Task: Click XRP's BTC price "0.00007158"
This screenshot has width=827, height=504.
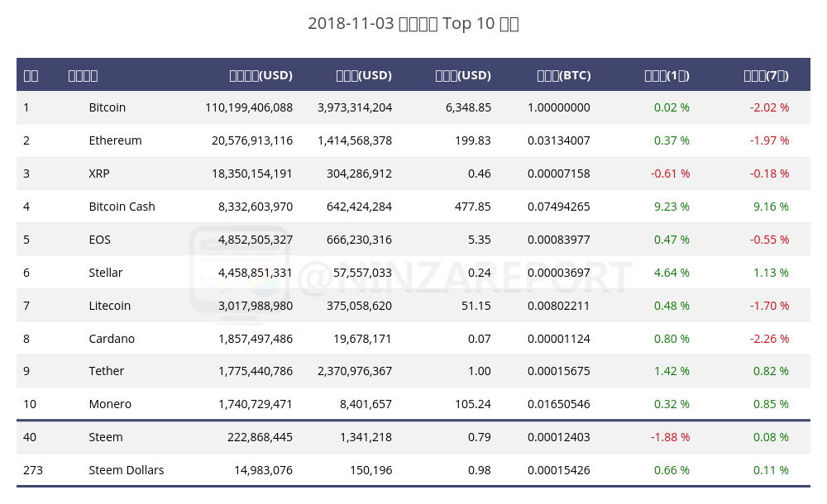Action: tap(558, 174)
